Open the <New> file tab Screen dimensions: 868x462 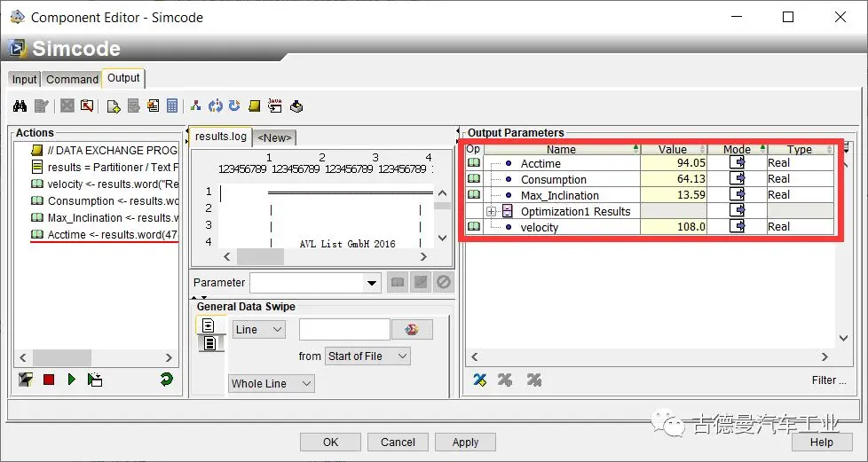(274, 137)
